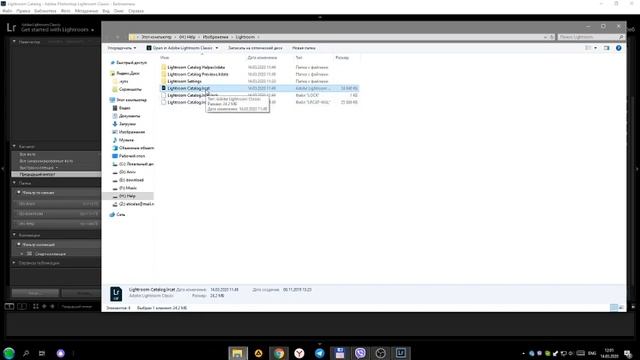Image resolution: width=640 pixels, height=360 pixels.
Task: Click Новая папка button
Action: pos(304,48)
